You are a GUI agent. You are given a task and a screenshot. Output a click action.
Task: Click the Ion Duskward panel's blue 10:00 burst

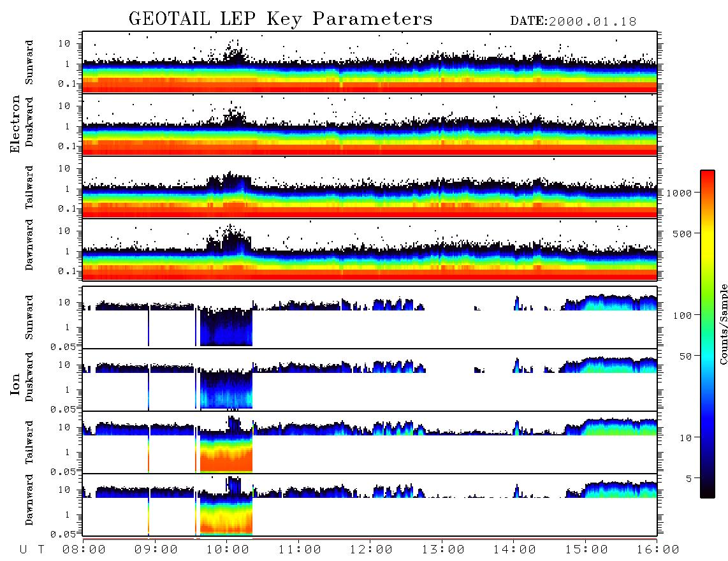pyautogui.click(x=226, y=390)
